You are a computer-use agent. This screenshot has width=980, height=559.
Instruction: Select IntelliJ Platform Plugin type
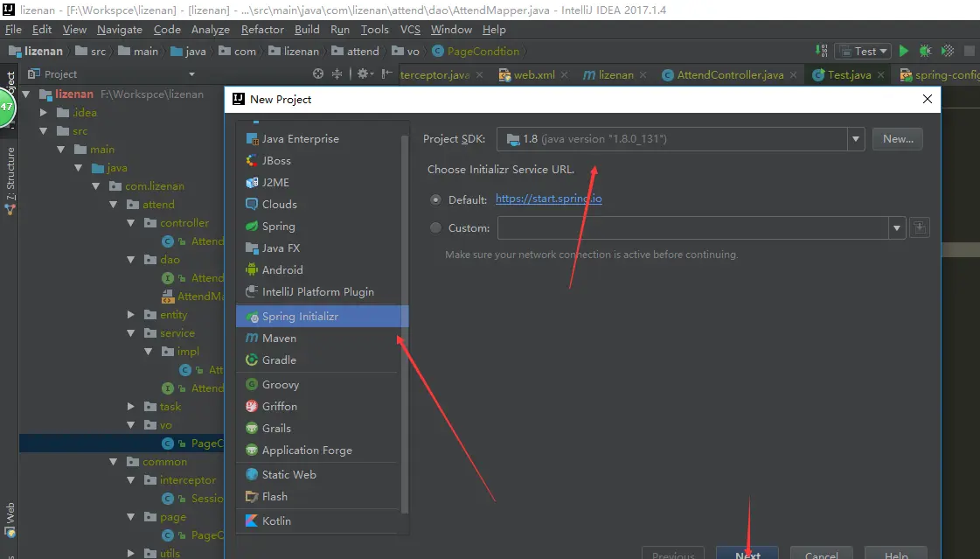tap(322, 292)
